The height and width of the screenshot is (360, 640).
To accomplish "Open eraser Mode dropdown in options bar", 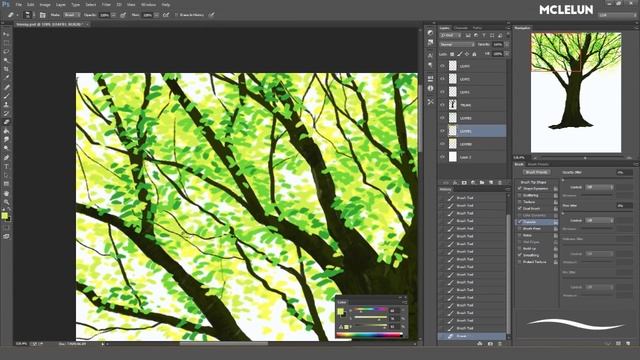I will point(72,15).
